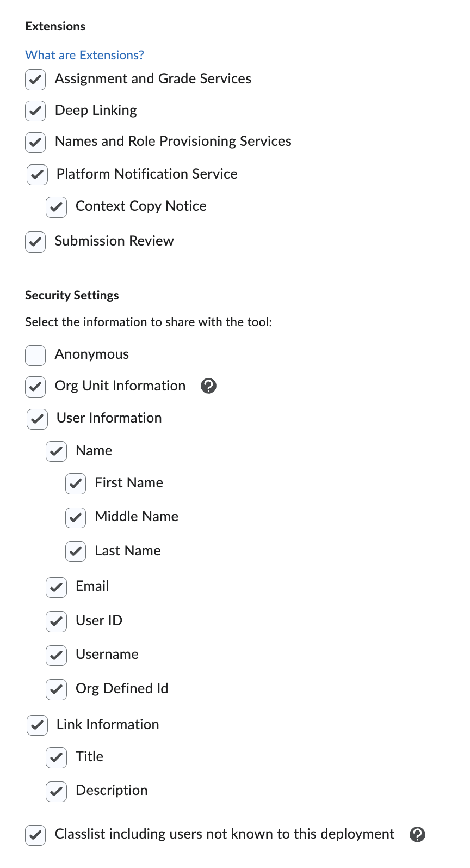470x868 pixels.
Task: Disable Platform Notification Service
Action: pyautogui.click(x=36, y=175)
